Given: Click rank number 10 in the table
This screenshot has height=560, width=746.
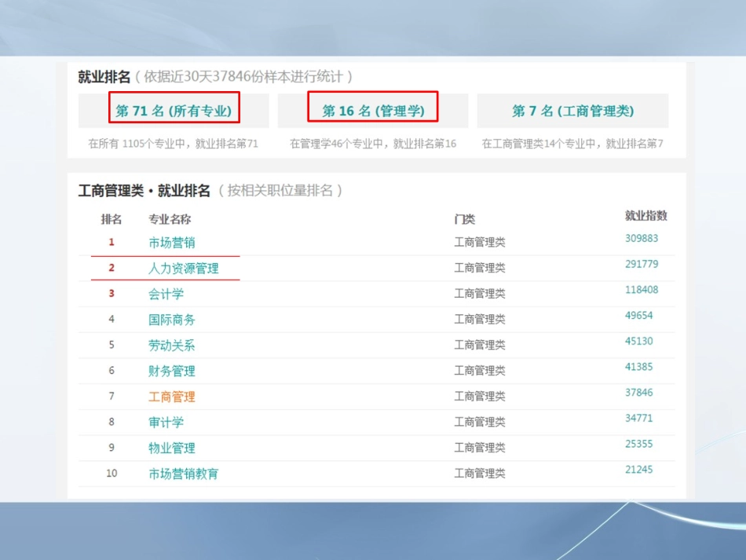Looking at the screenshot, I should point(112,474).
